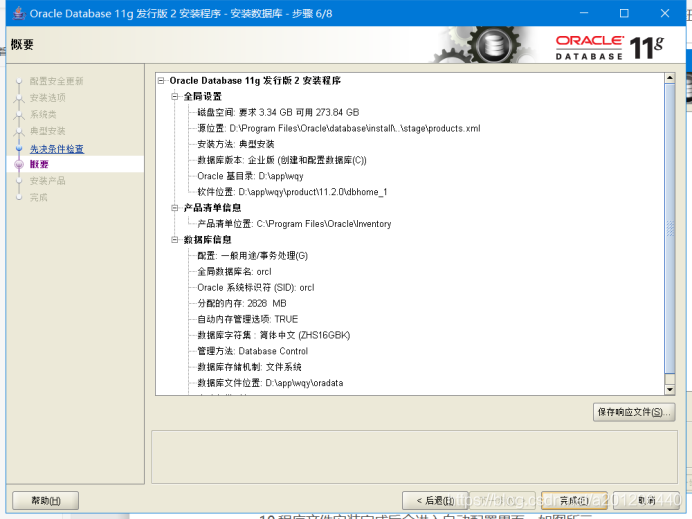Select the 软件位置 dbhome_1 row
The image size is (692, 519).
[x=292, y=192]
